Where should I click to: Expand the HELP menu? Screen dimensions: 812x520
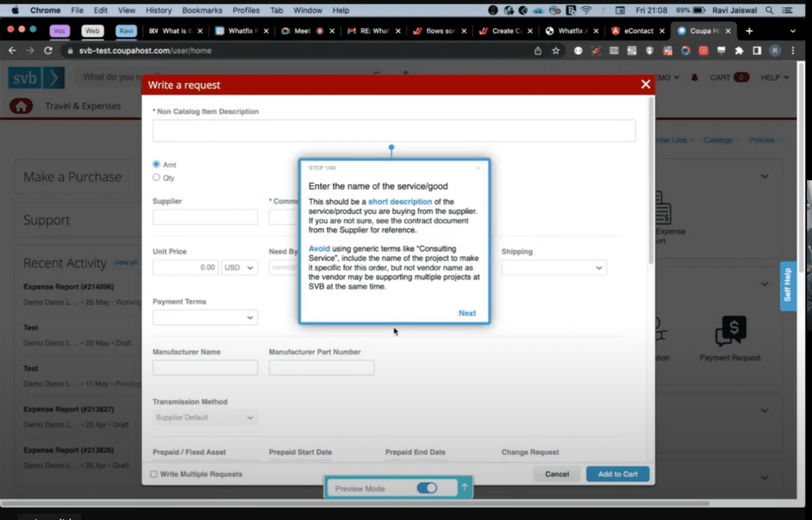pos(775,77)
